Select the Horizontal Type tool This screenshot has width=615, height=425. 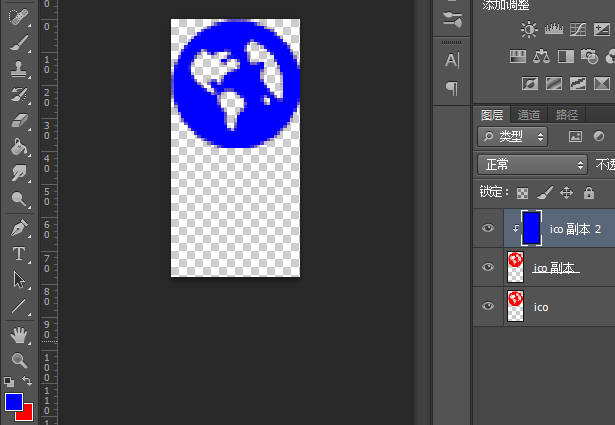(18, 254)
